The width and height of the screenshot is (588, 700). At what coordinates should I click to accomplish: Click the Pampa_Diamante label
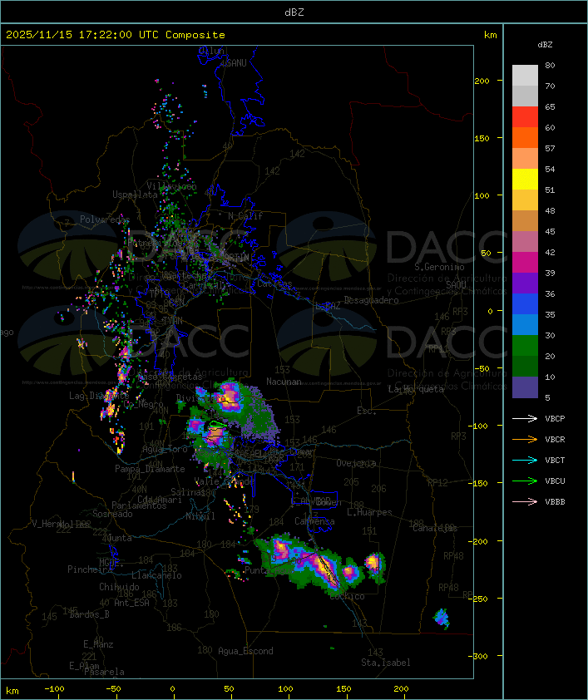[150, 469]
